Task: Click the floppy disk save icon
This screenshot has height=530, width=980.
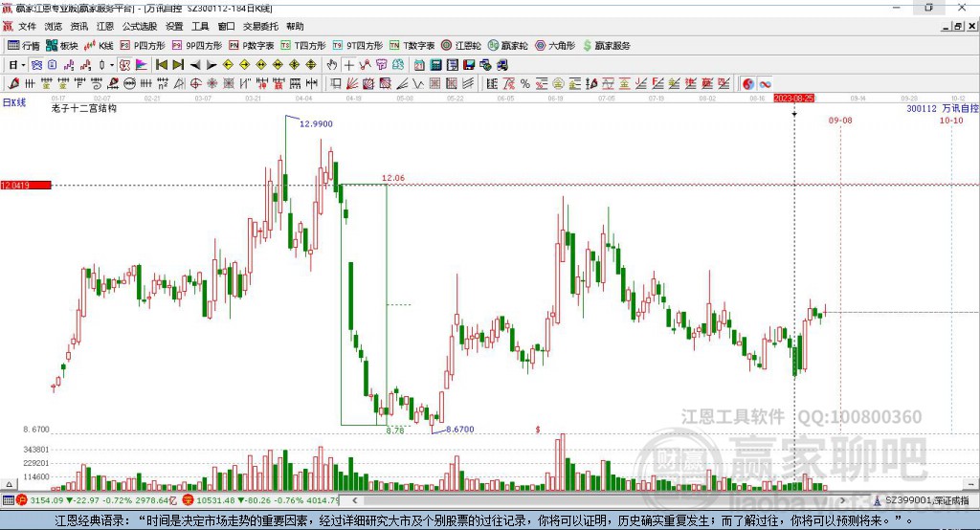Action: (x=469, y=65)
